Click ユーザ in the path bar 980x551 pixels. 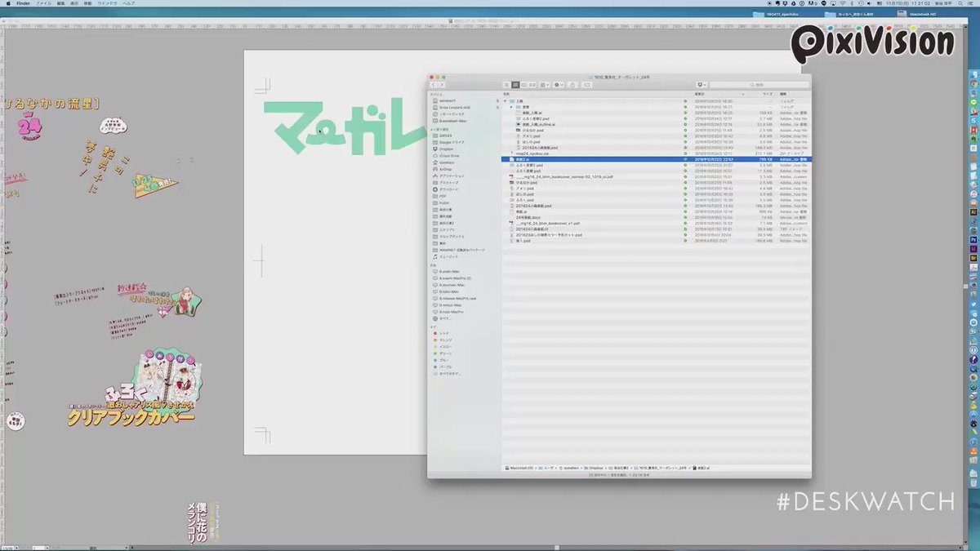[548, 469]
